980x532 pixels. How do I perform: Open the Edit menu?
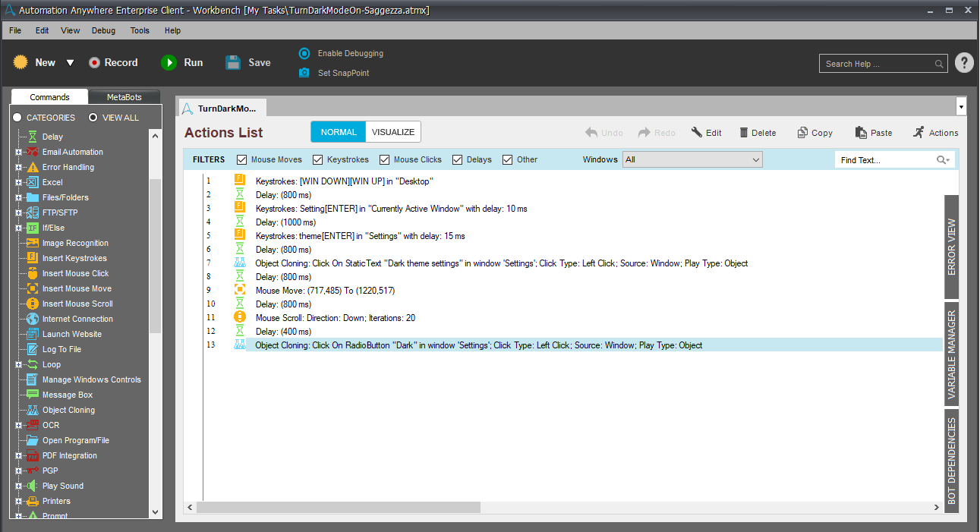tap(42, 30)
